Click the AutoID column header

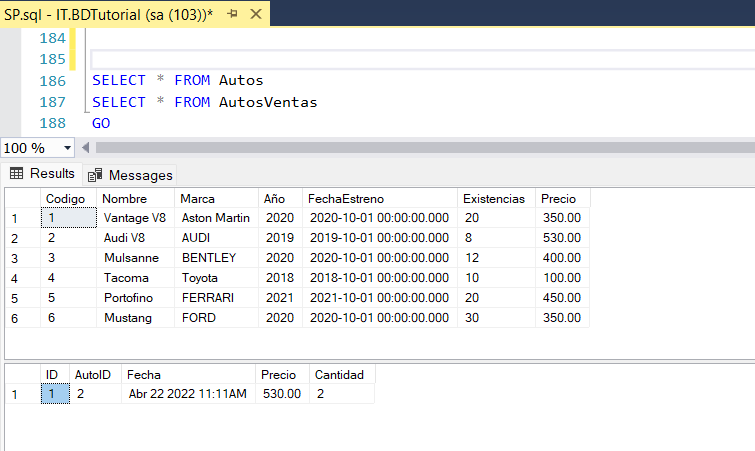point(95,374)
